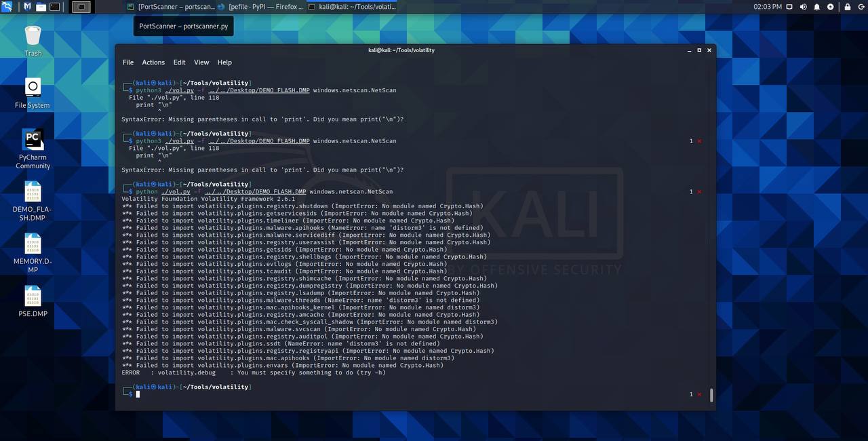The height and width of the screenshot is (441, 868).
Task: Open the notifications bell in the tray
Action: 817,7
